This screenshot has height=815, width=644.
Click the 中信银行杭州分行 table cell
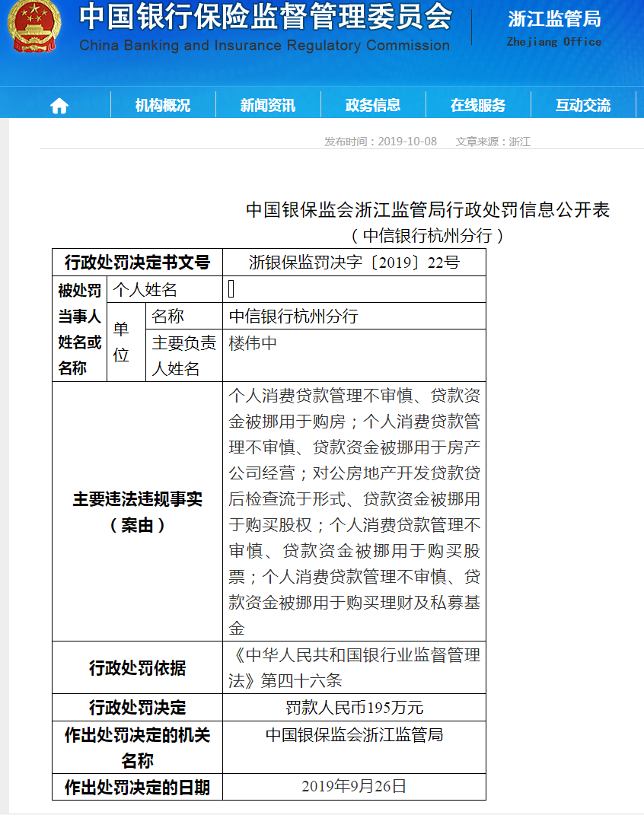[x=354, y=316]
